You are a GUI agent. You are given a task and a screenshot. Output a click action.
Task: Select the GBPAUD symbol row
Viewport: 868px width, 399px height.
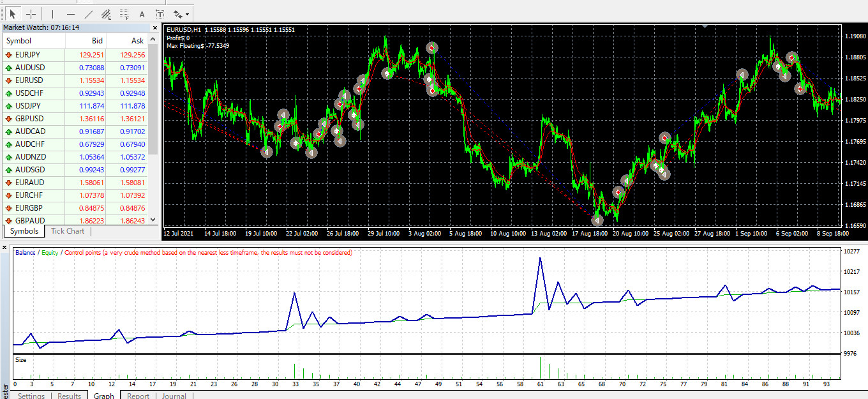click(75, 220)
